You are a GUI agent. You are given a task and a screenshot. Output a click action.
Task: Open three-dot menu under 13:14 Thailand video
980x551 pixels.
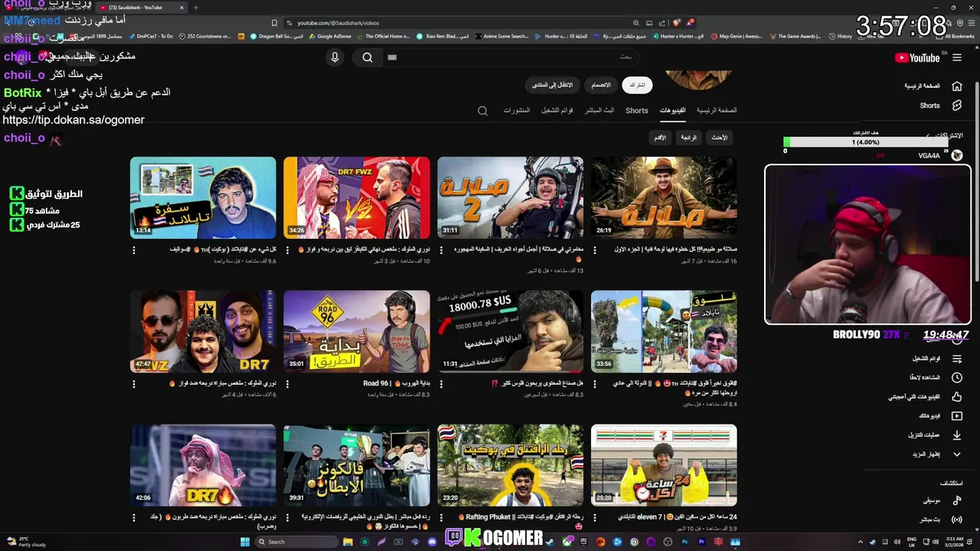pyautogui.click(x=134, y=250)
